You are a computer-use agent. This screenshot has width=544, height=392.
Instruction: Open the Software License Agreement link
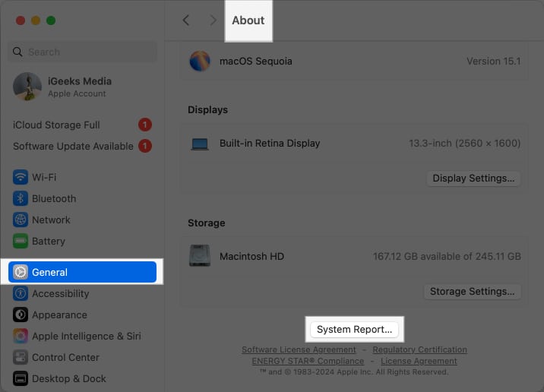point(299,349)
